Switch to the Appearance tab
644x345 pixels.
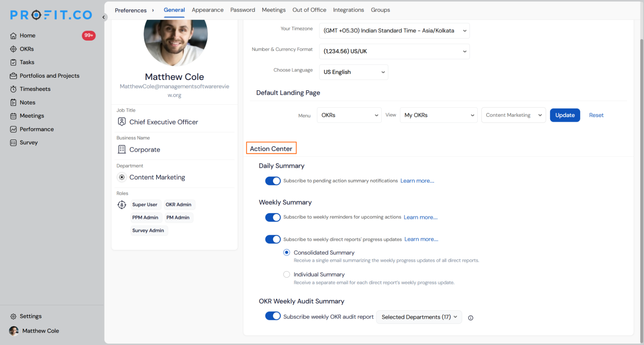pos(207,10)
